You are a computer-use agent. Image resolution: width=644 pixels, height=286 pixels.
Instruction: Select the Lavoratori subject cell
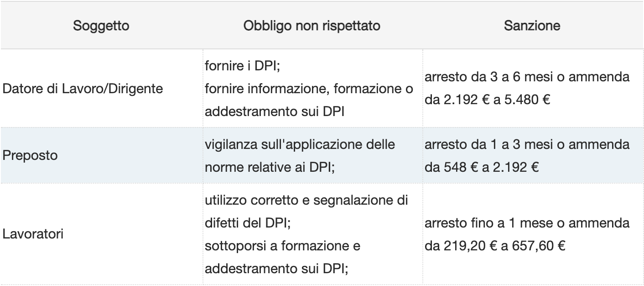pos(33,234)
